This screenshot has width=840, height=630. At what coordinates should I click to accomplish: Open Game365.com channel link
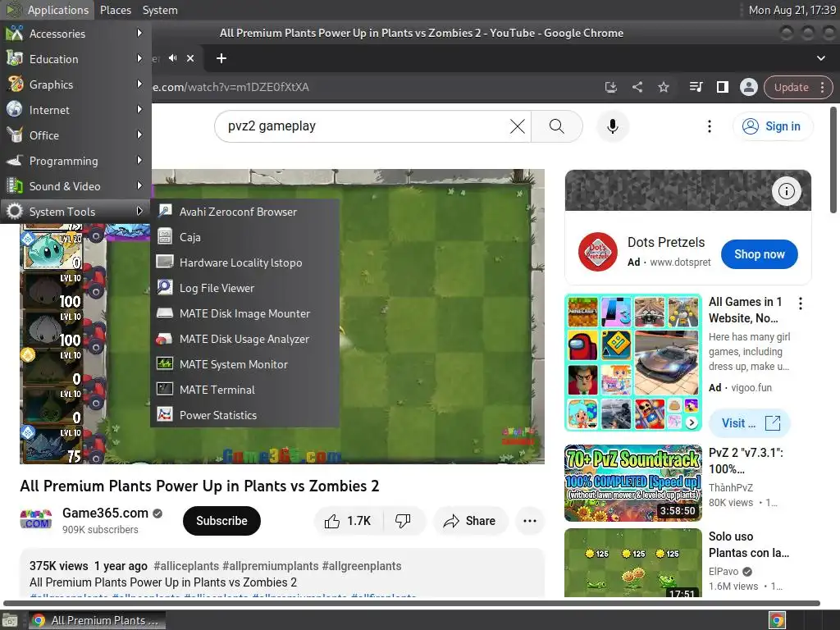pyautogui.click(x=106, y=513)
